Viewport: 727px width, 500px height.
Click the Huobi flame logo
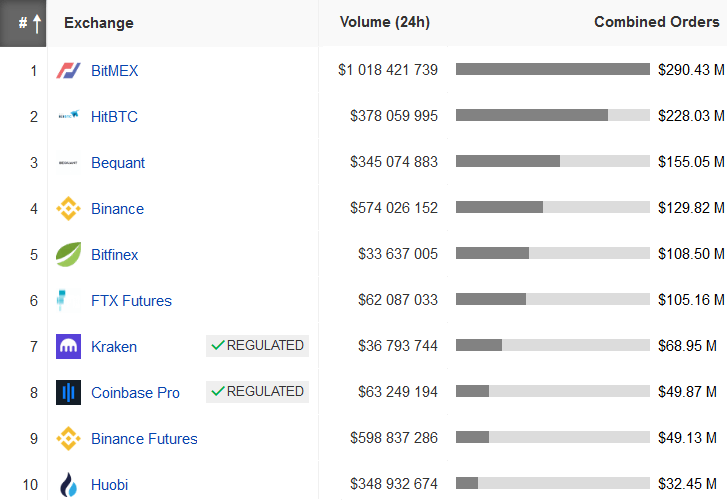tap(68, 485)
